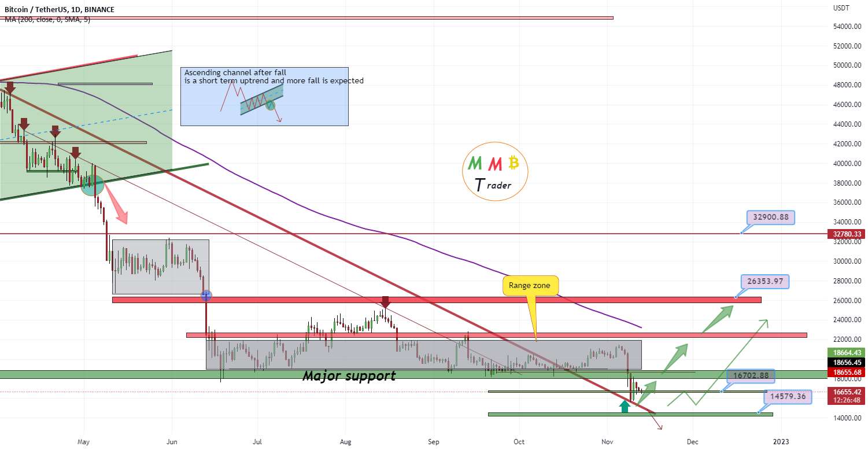Click the Nov label on time axis

(607, 442)
